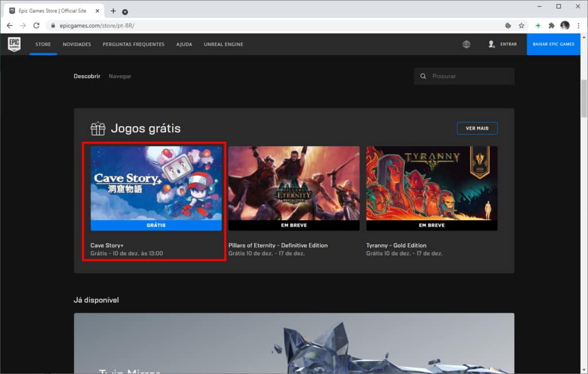Open Perguntas Frequentes in the navigation
588x374 pixels.
[133, 44]
